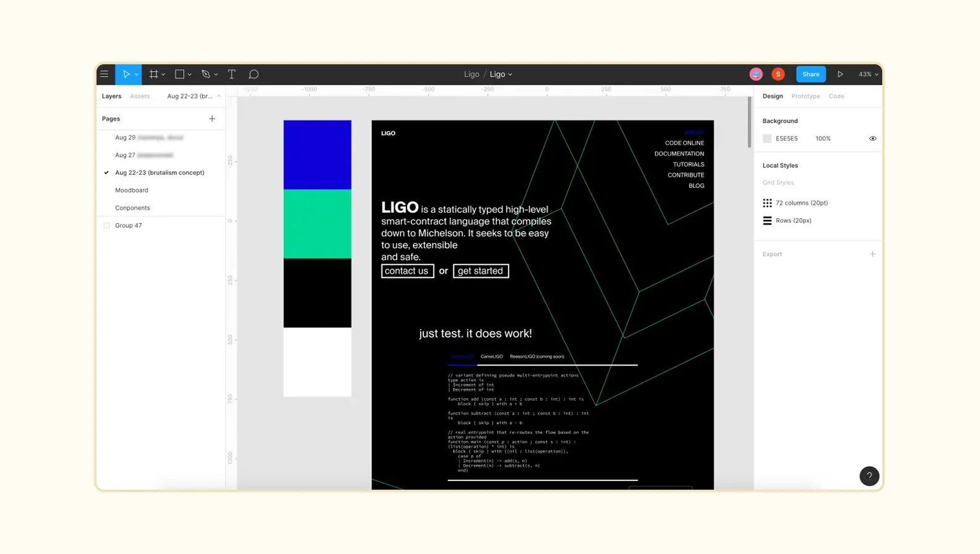This screenshot has width=980, height=554.
Task: Select the Pen tool
Action: 206,74
